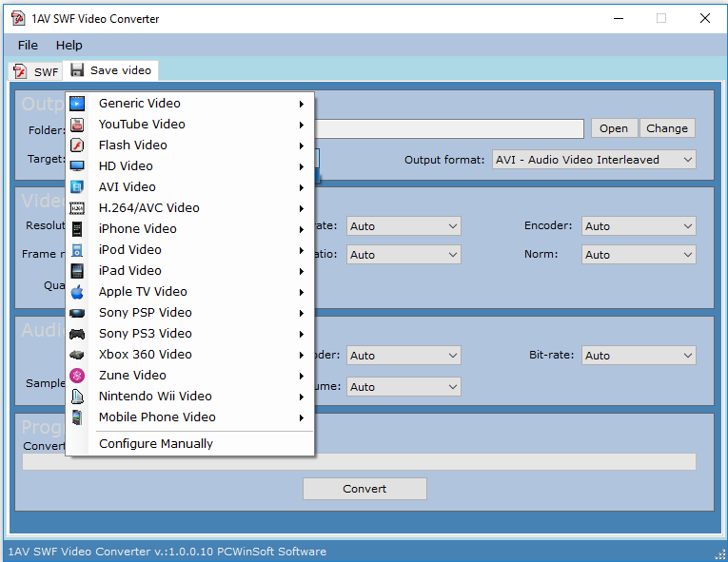Image resolution: width=728 pixels, height=562 pixels.
Task: Choose Flash Video from the menu
Action: click(190, 145)
